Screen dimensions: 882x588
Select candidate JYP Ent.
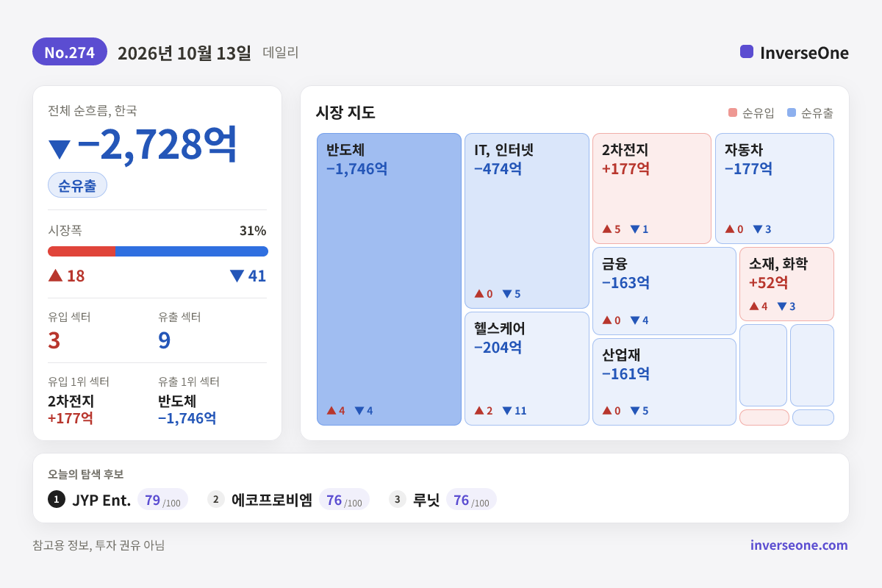click(x=101, y=501)
